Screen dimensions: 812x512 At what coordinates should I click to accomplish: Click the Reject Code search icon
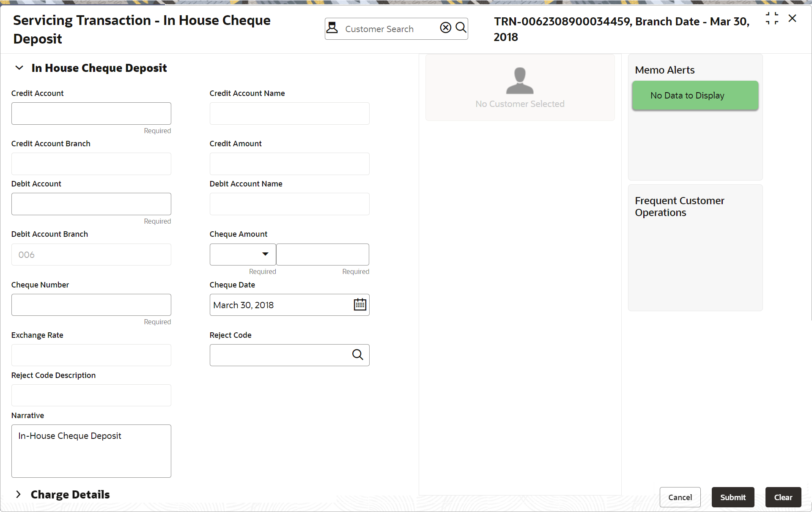click(x=358, y=354)
